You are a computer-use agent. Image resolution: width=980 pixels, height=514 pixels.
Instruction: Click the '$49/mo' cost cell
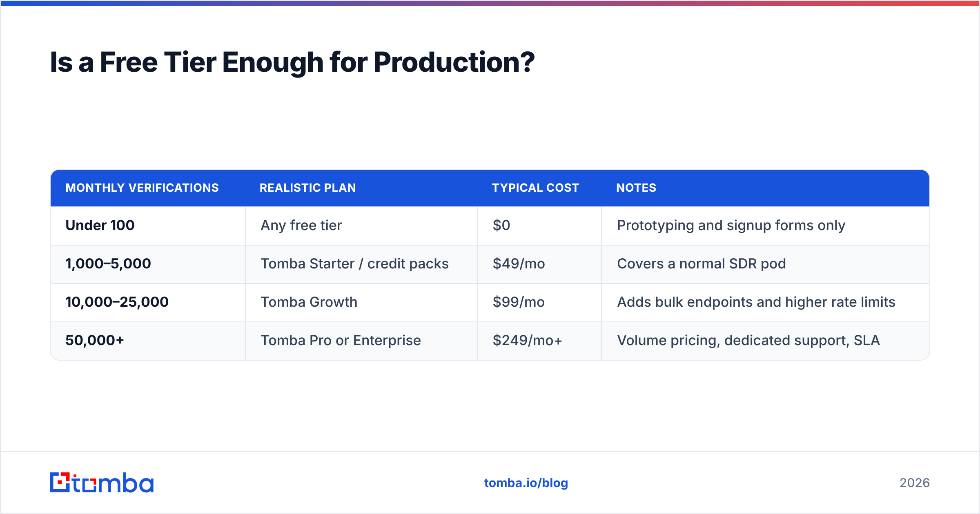(x=539, y=264)
